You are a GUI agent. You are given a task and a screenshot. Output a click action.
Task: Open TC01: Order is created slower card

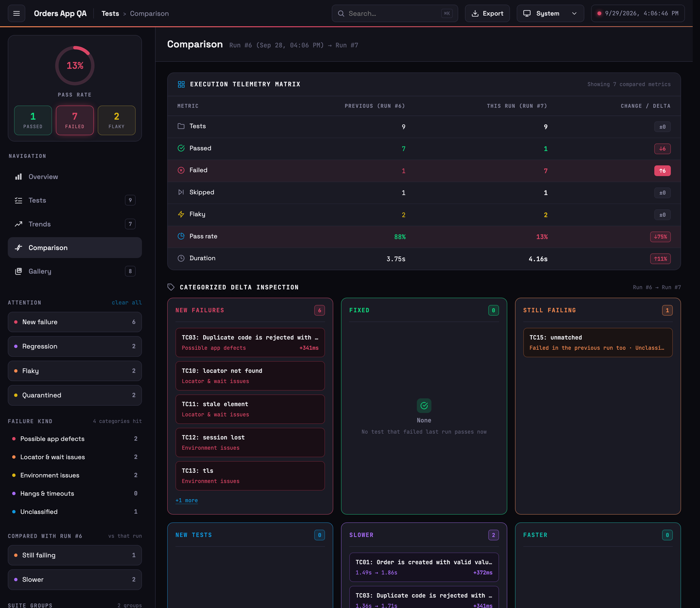click(x=424, y=567)
